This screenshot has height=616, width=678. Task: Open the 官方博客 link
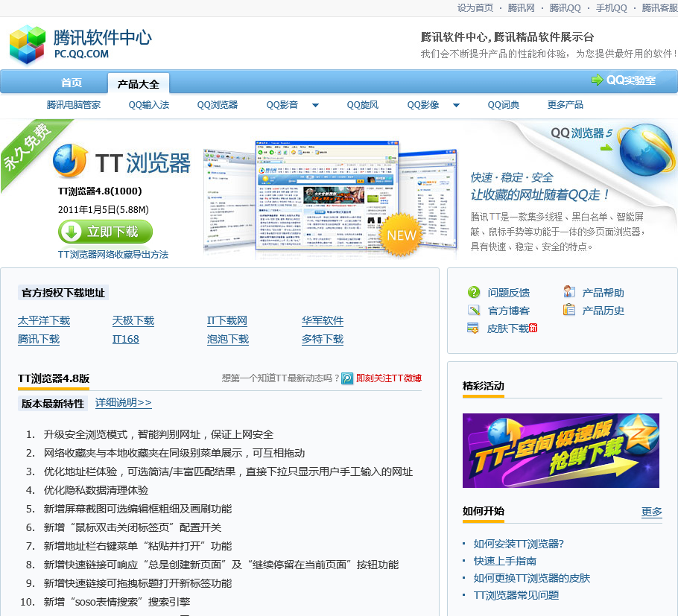(x=508, y=311)
